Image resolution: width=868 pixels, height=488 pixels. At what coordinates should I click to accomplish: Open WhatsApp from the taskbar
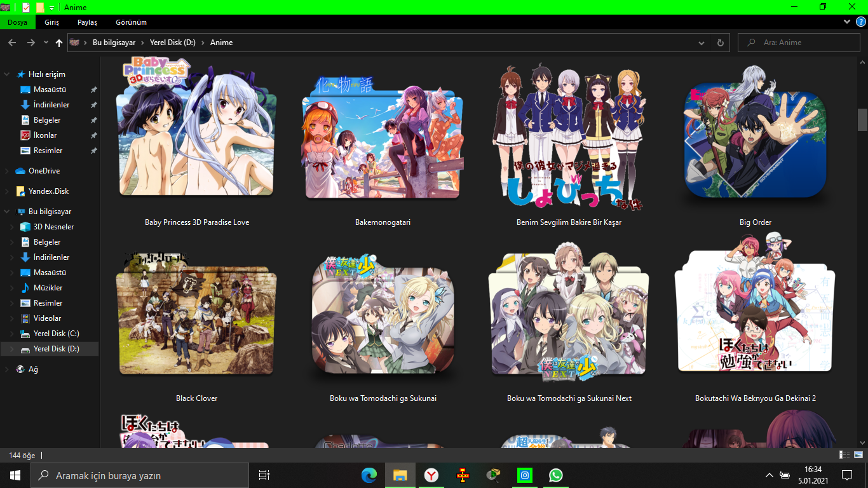(x=556, y=475)
